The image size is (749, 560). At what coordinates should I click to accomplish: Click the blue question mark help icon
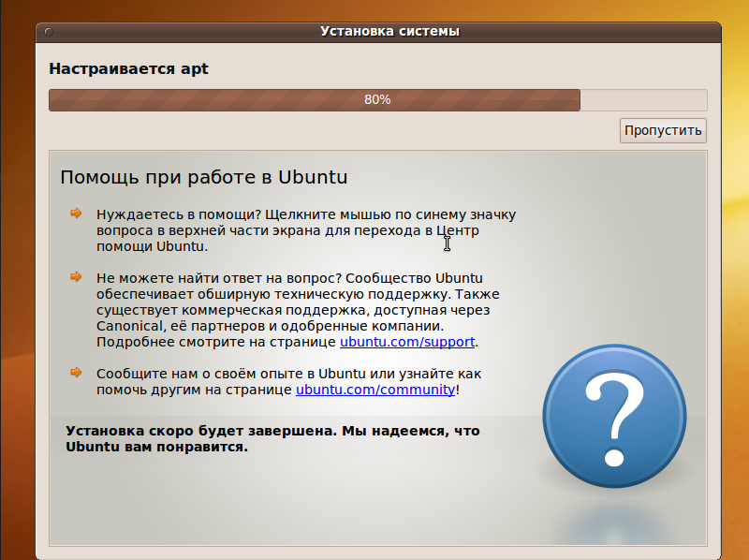point(614,416)
